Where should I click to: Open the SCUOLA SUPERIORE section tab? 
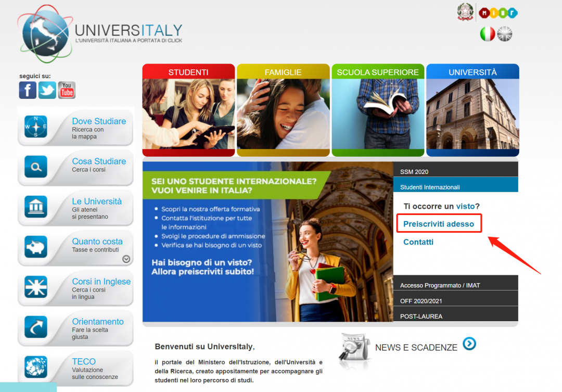378,72
